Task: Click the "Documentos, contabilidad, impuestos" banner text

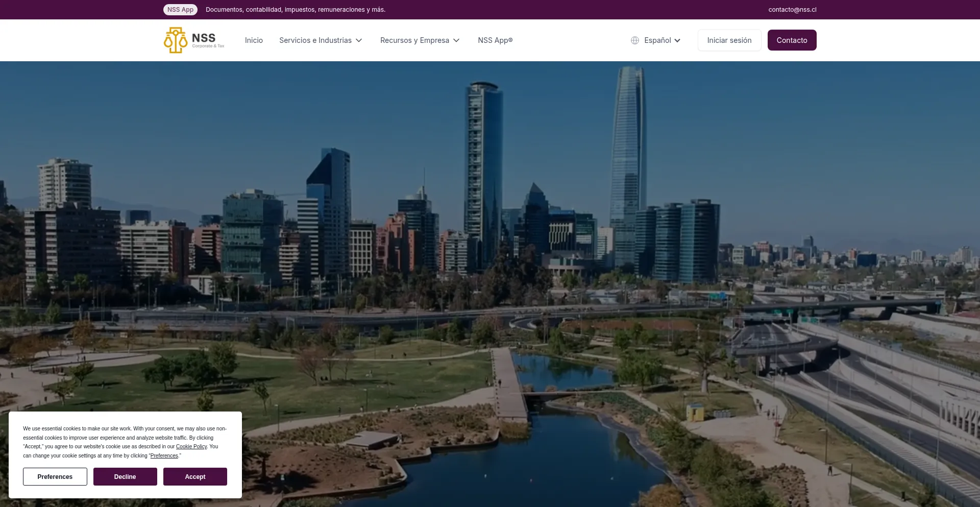Action: coord(296,10)
